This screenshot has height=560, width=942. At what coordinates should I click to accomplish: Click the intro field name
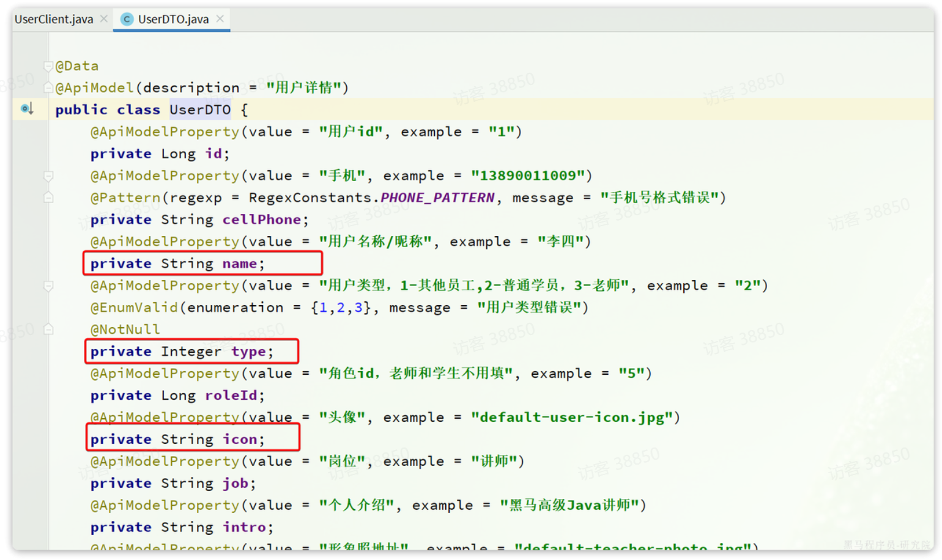coord(243,528)
